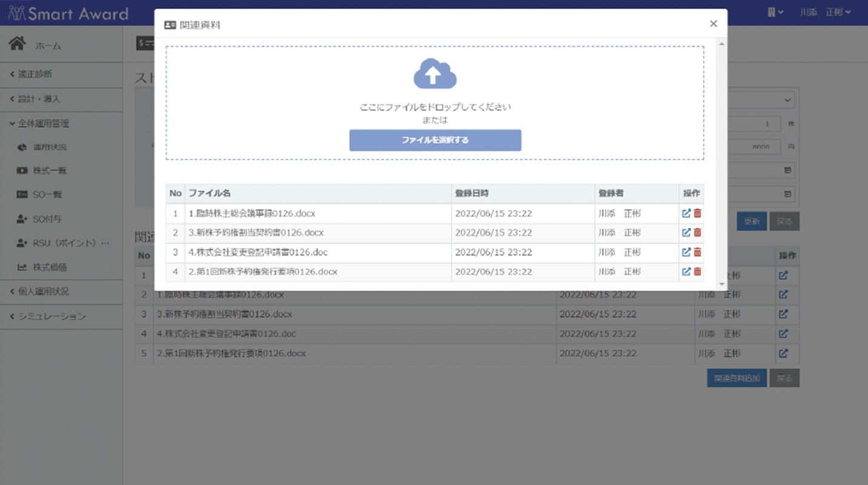Viewport: 868px width, 485px height.
Task: Click the Smart Award logo
Action: click(x=68, y=13)
